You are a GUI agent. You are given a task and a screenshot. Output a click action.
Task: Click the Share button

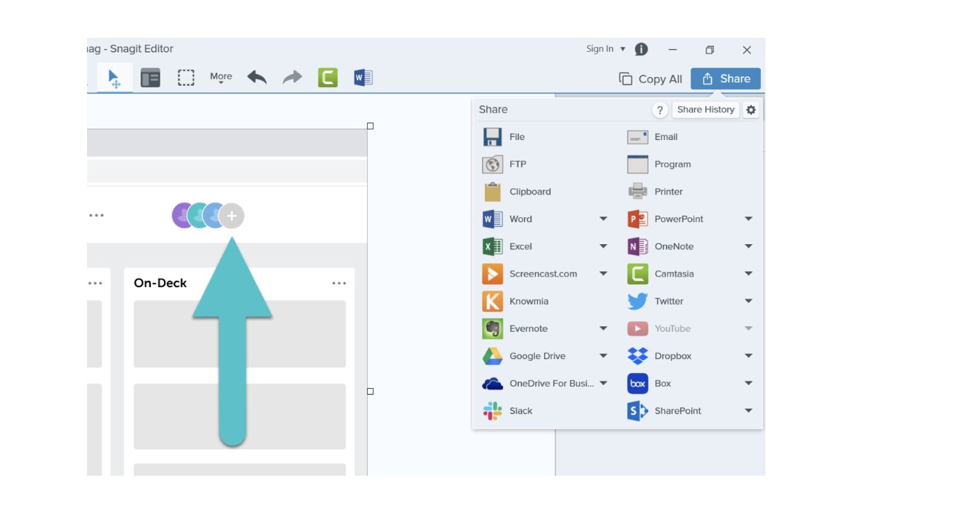pyautogui.click(x=725, y=79)
